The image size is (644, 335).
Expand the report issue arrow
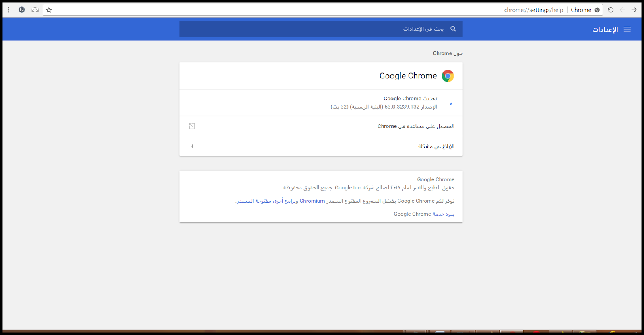[x=192, y=146]
